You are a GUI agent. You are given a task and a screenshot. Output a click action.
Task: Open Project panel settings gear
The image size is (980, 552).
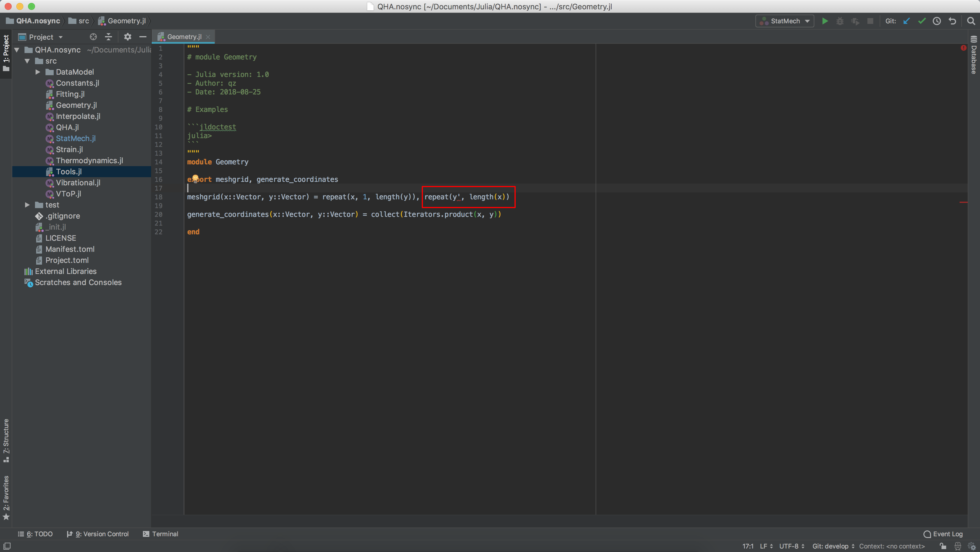pos(128,36)
